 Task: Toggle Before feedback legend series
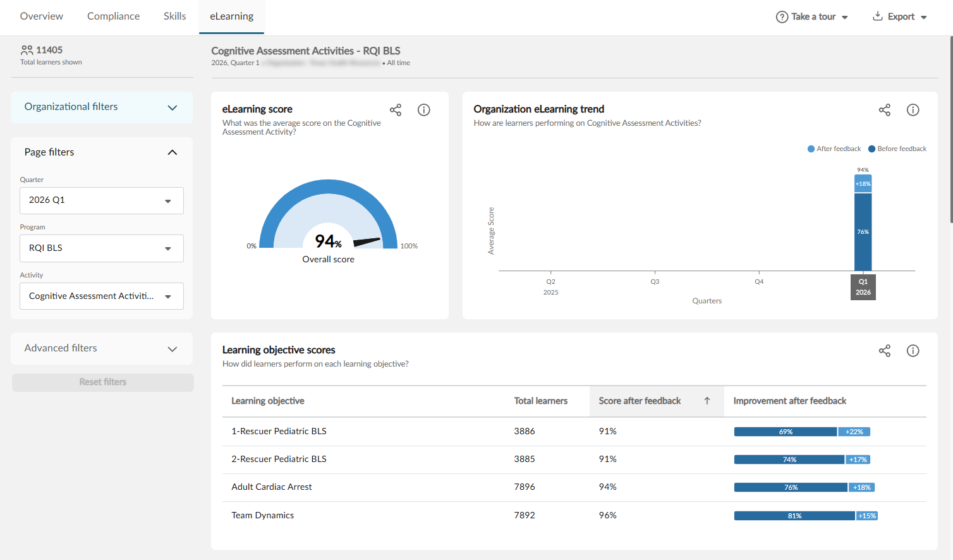[x=897, y=149]
